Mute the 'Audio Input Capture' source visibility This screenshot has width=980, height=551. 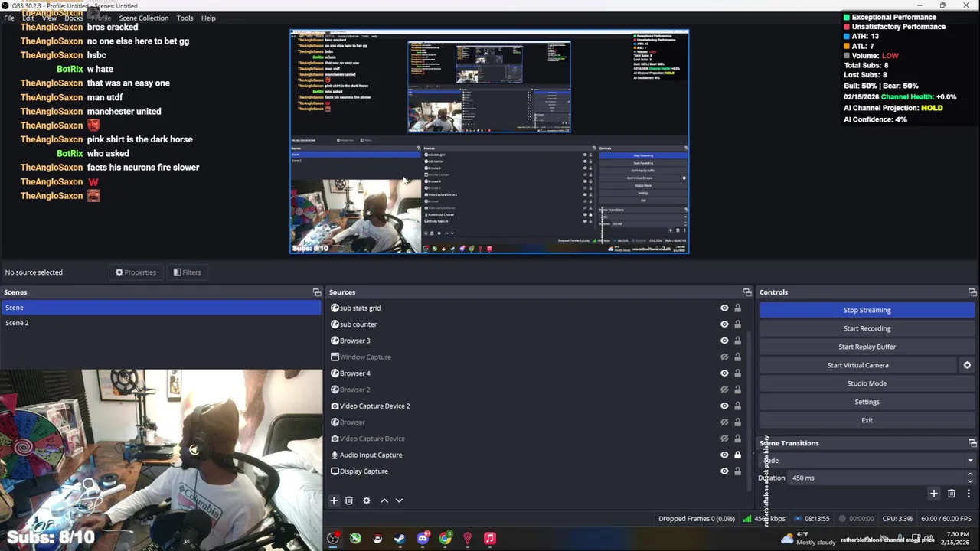tap(724, 455)
